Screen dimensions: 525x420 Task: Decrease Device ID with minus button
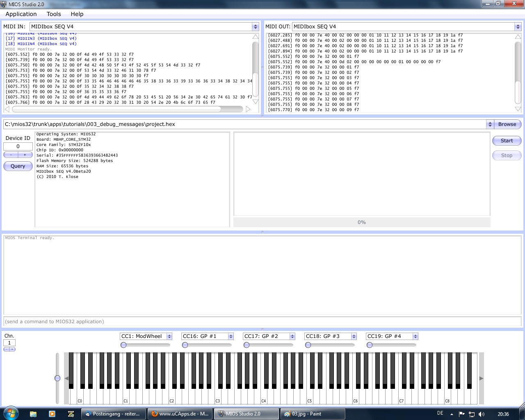(11, 155)
